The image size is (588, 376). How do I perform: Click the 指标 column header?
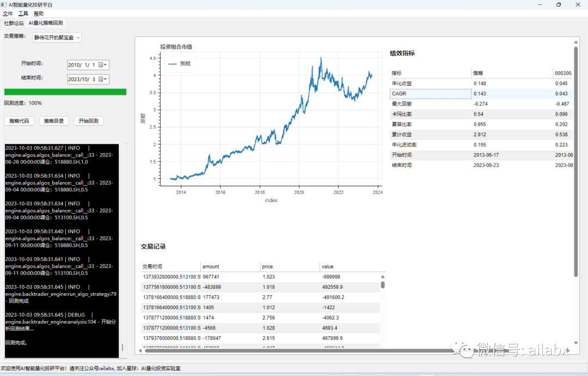click(430, 73)
